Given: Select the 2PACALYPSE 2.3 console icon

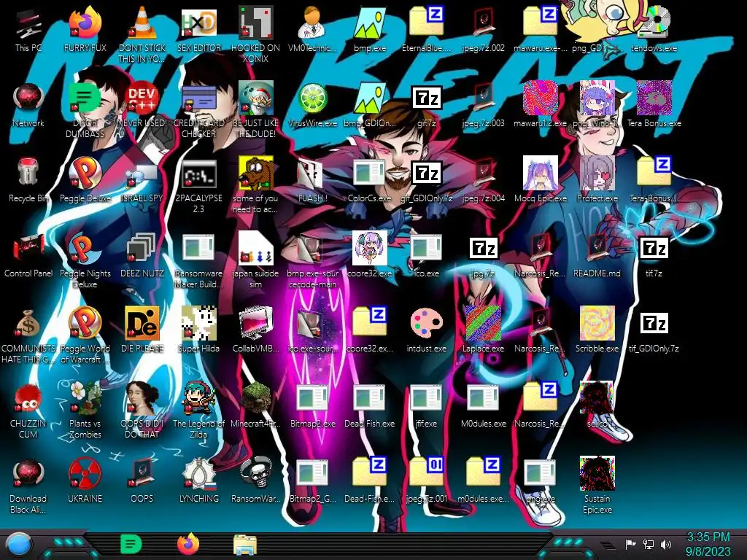Looking at the screenshot, I should pyautogui.click(x=198, y=184).
